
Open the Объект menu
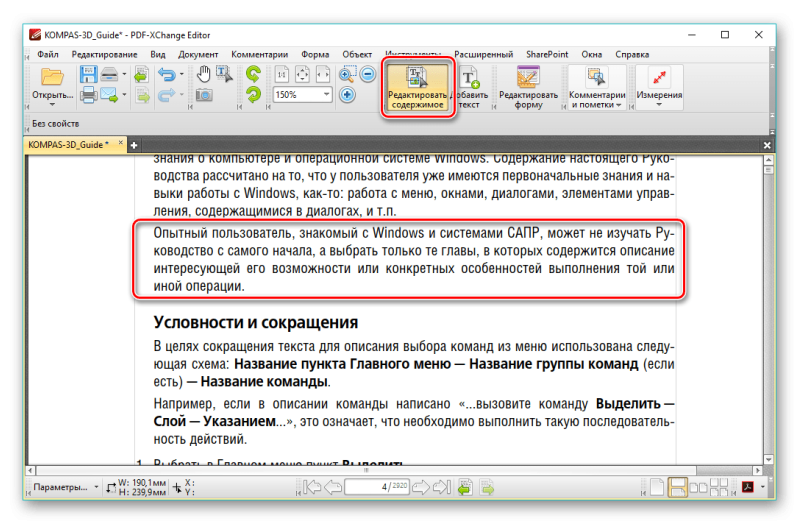(x=357, y=54)
